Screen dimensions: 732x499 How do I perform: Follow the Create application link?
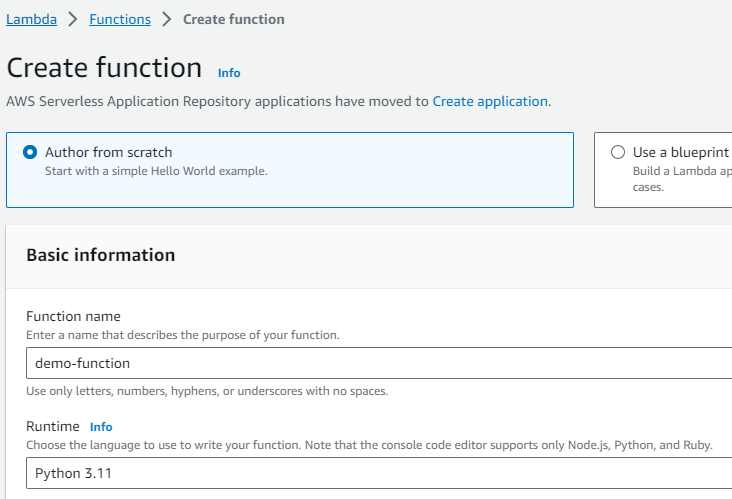490,101
